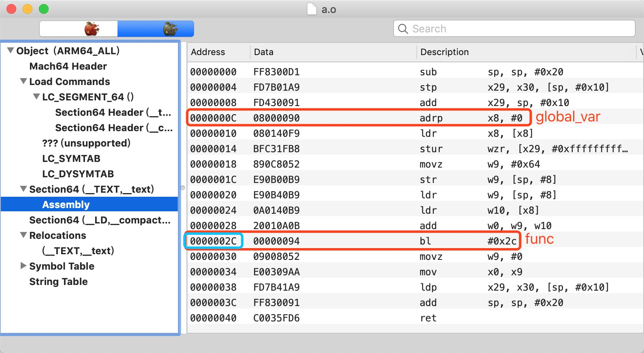Select (__TEXT,__text) under Relocations
This screenshot has height=353, width=644.
pyautogui.click(x=78, y=251)
